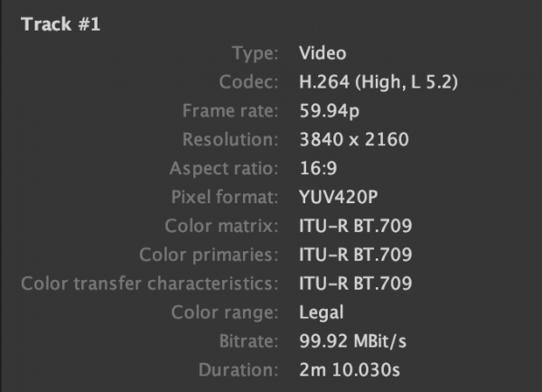Select the 16:9 aspect ratio value

pos(317,169)
